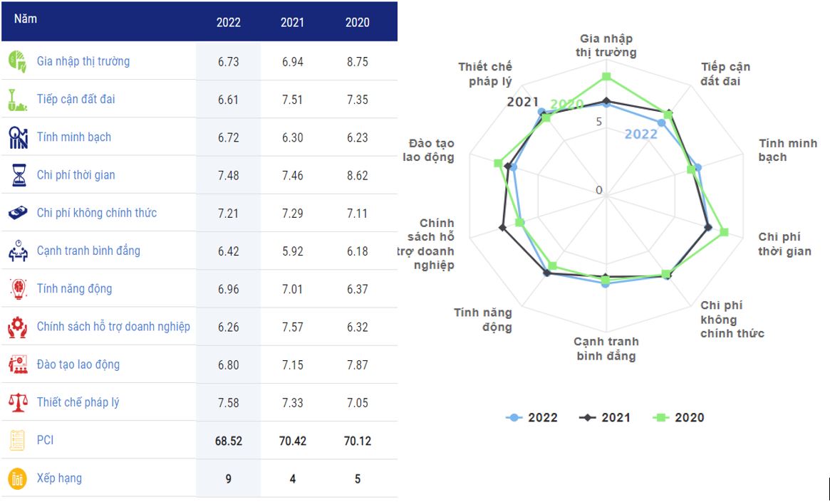Click the Tính minh bạch icon

point(18,137)
